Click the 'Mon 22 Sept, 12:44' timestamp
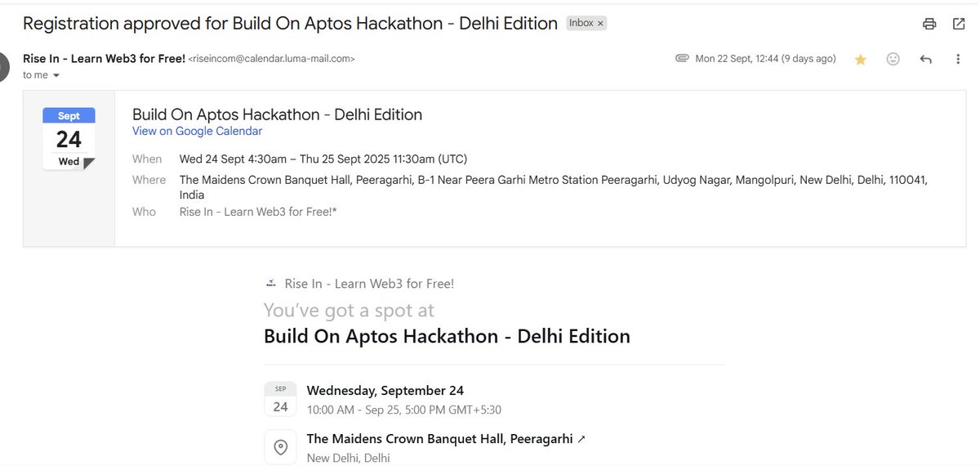 tap(765, 59)
